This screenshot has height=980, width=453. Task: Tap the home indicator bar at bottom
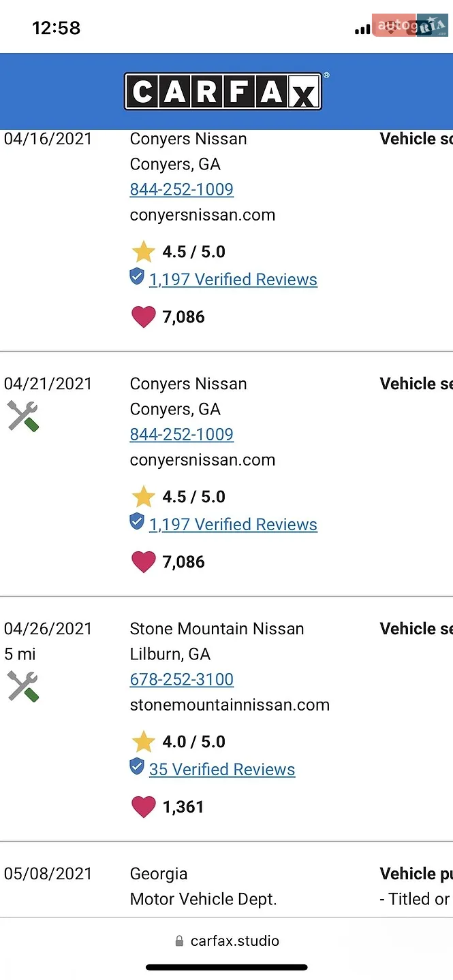point(227,967)
